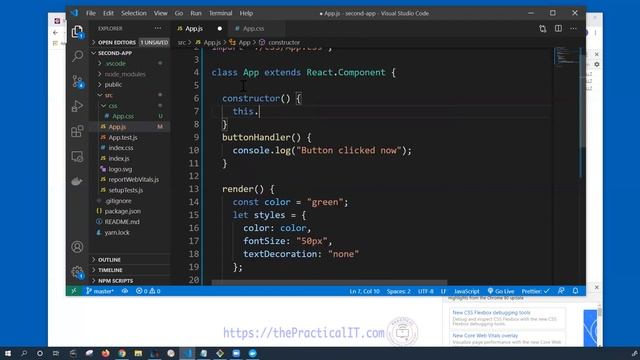
Task: Click the master branch in the status bar
Action: point(100,291)
